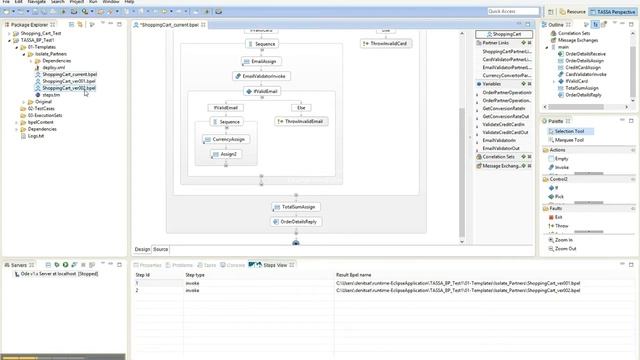Add a new Variable with plus icon
The width and height of the screenshot is (640, 360).
point(523,84)
